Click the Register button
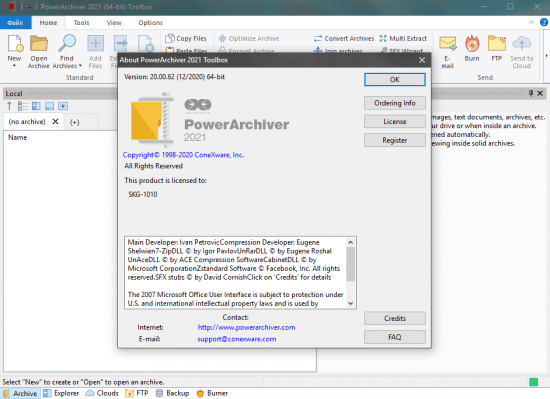 pos(395,140)
